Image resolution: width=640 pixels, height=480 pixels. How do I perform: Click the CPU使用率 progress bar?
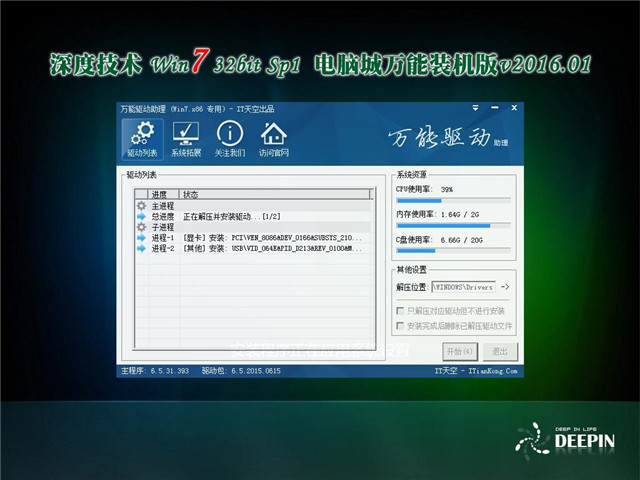coord(453,200)
